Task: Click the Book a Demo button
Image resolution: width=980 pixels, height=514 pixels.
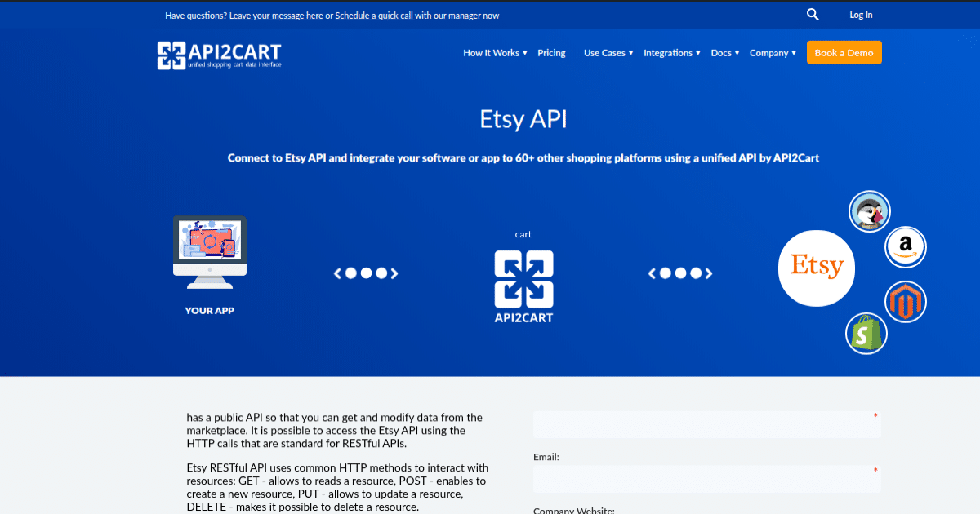Action: pyautogui.click(x=844, y=52)
